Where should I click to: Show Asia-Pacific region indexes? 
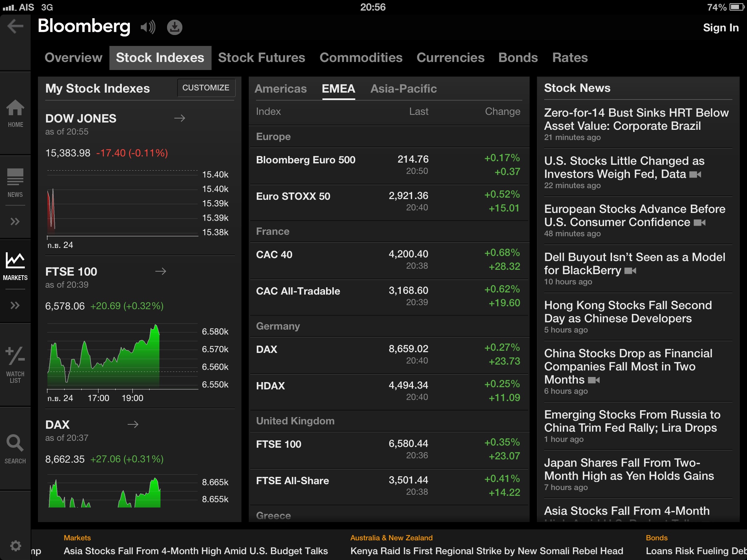403,89
